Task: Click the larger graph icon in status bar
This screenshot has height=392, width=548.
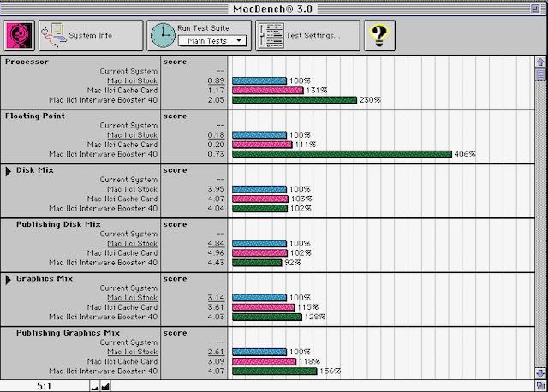Action: click(105, 386)
